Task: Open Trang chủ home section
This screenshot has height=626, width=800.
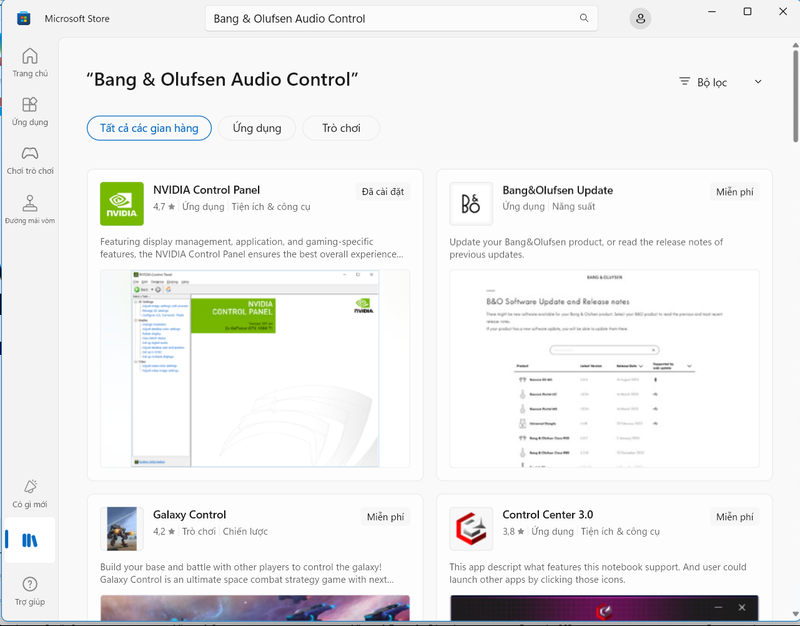Action: pos(30,62)
